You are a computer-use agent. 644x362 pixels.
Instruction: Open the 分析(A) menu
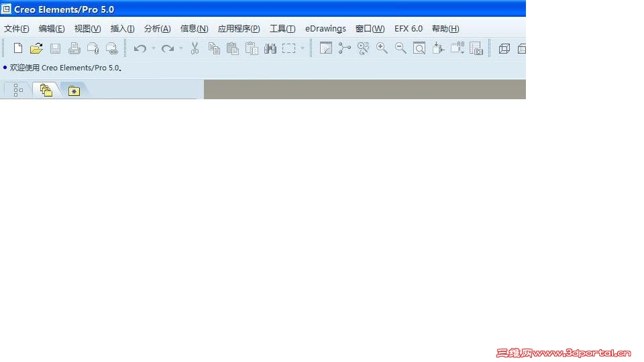point(157,29)
